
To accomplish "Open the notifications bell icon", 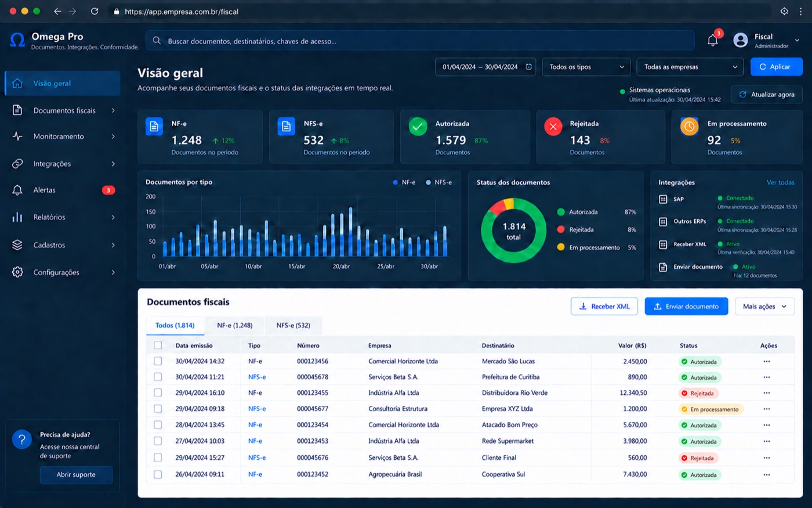I will (713, 40).
